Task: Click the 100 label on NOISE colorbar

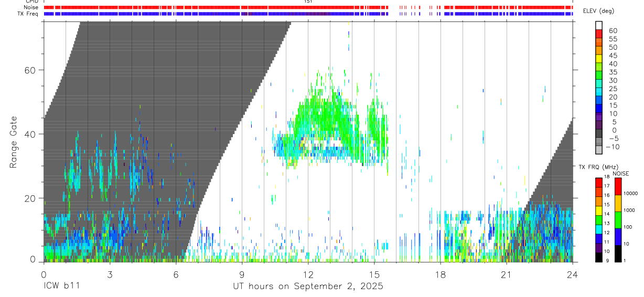Action: click(628, 227)
